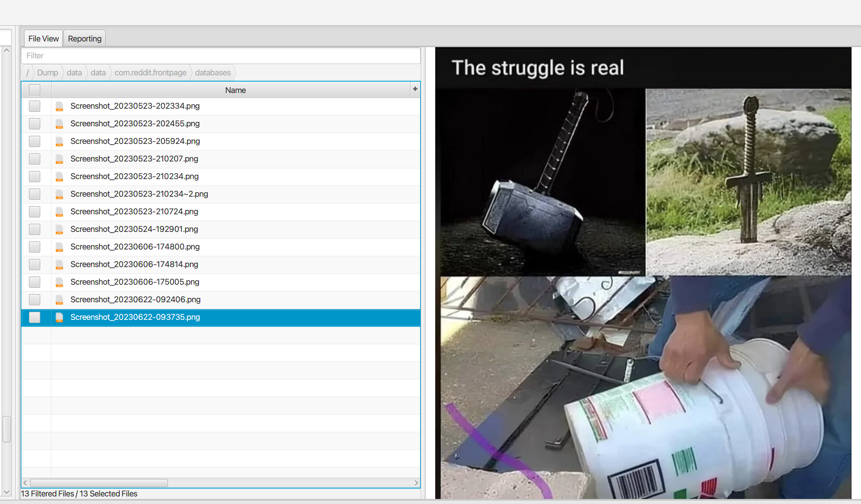Check the box for Screenshot_20230606-174800.png

tap(35, 247)
